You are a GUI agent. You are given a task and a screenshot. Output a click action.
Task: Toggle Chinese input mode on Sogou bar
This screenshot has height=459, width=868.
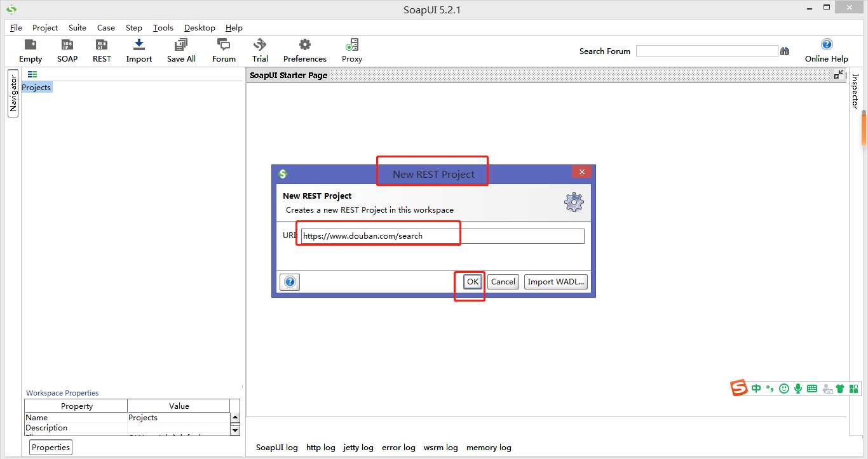click(x=756, y=389)
